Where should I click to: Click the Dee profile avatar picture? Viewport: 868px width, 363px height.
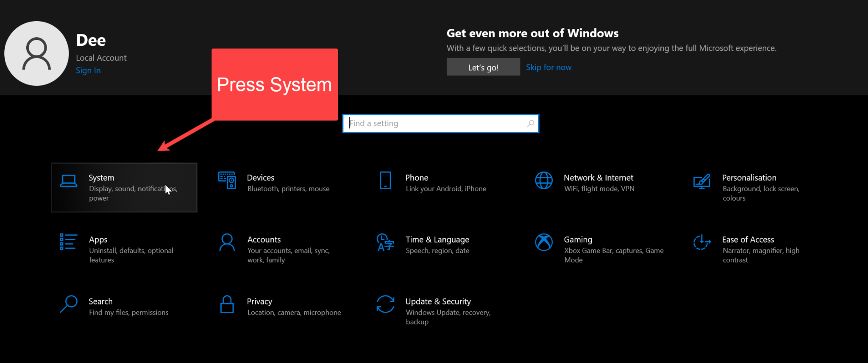(x=36, y=53)
